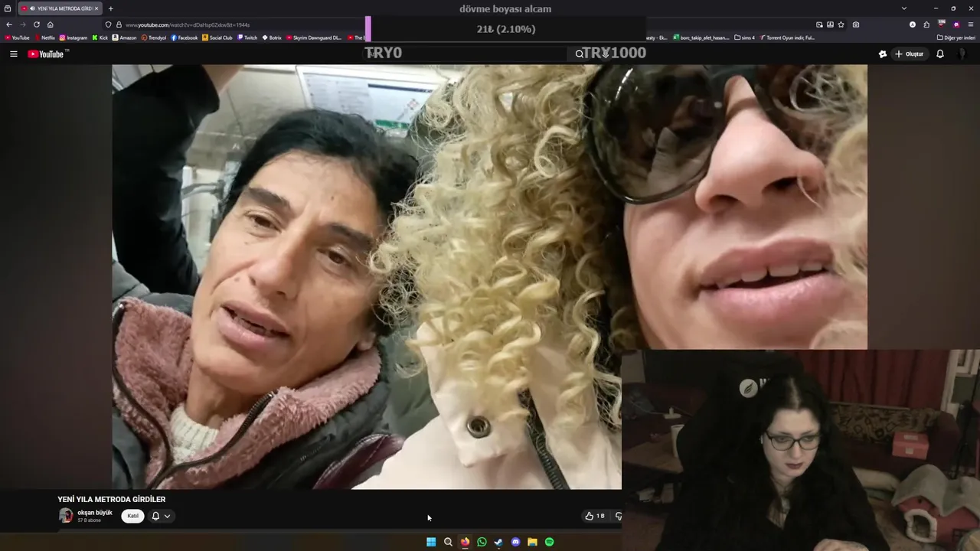Open the Twitch bookmark
The width and height of the screenshot is (980, 551).
coord(247,37)
